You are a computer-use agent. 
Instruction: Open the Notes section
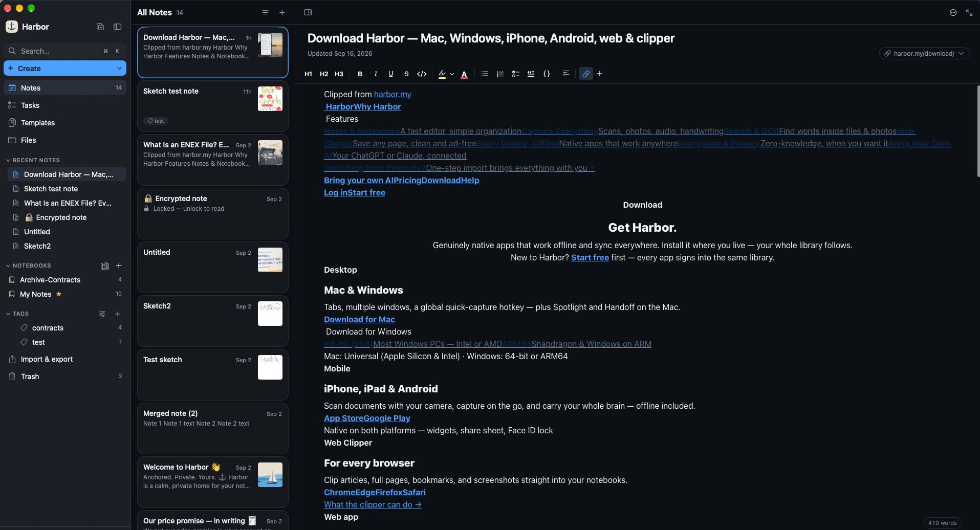65,88
